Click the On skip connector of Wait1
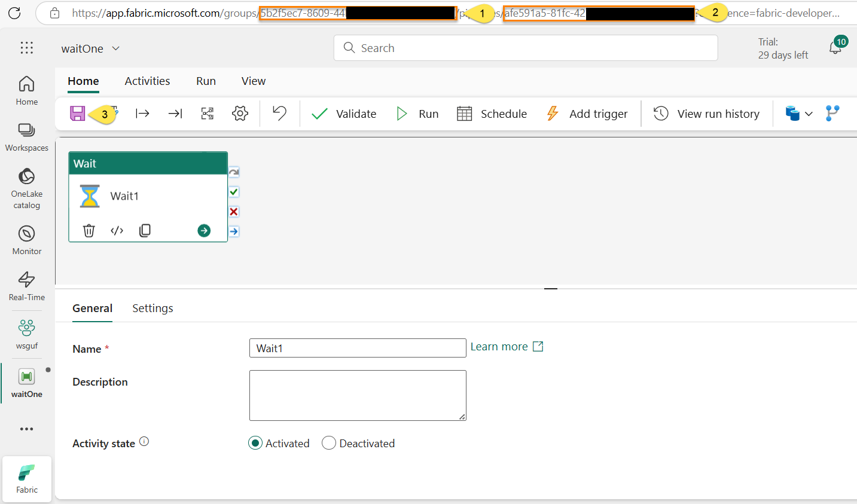This screenshot has height=504, width=857. point(234,172)
